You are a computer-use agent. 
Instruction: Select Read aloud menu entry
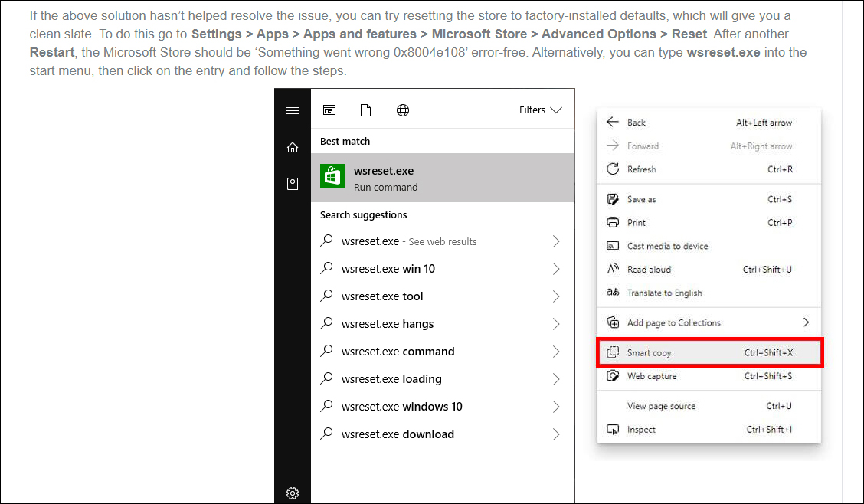(709, 269)
